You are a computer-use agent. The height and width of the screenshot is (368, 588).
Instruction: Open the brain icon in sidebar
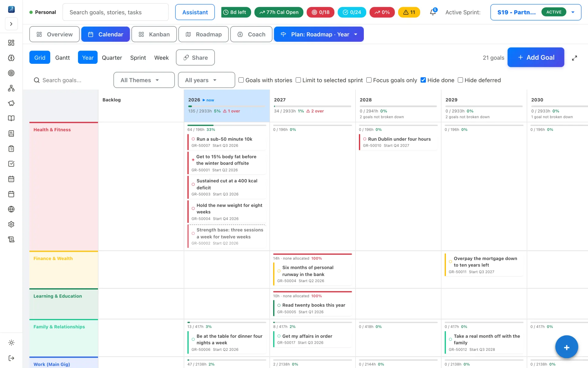click(11, 58)
